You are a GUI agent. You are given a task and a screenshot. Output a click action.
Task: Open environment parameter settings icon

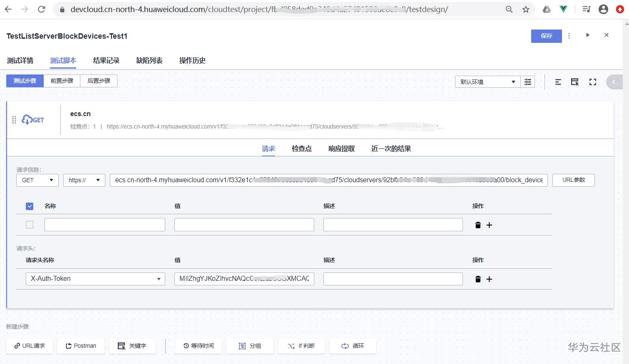coord(528,82)
